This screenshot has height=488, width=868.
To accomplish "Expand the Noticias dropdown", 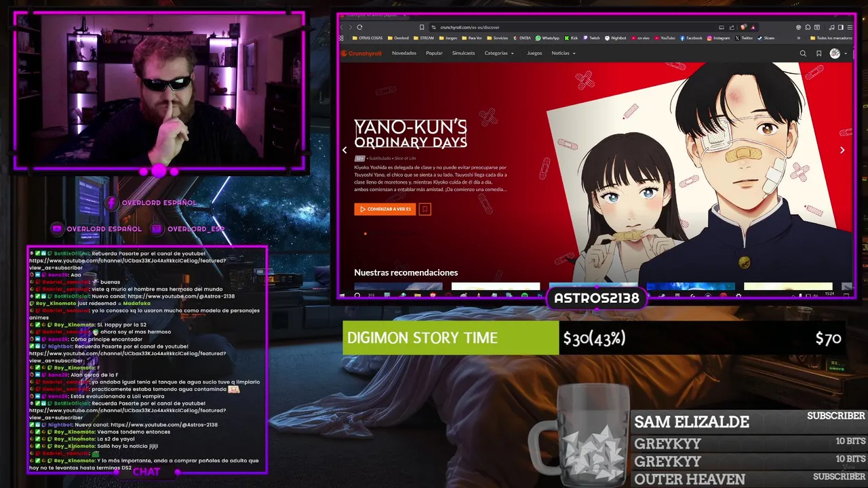I will point(563,53).
